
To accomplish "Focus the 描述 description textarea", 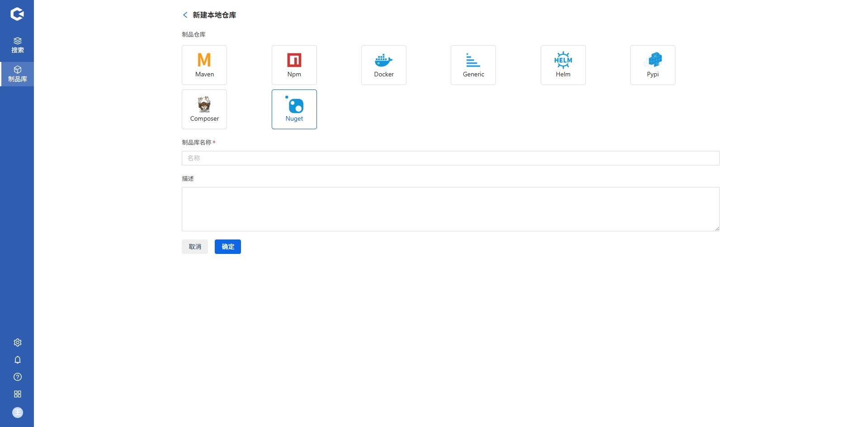I will 451,209.
